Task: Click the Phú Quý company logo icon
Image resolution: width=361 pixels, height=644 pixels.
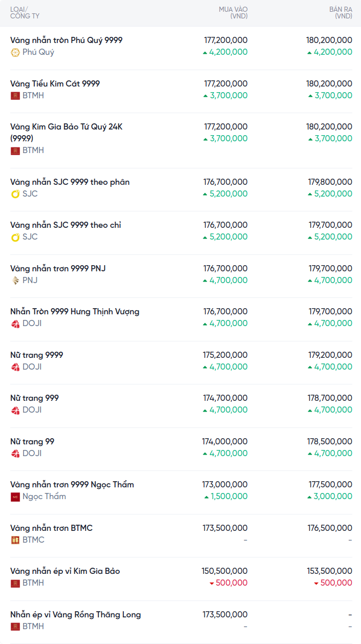Action: point(15,52)
